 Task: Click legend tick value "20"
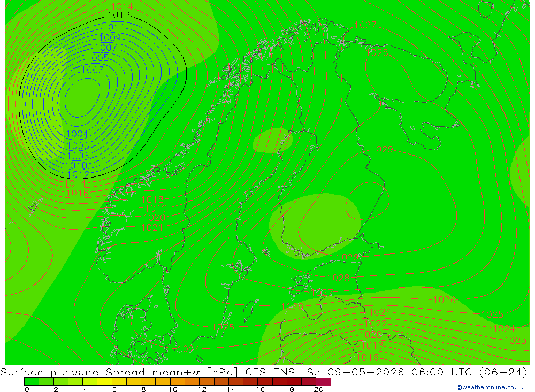(319, 389)
